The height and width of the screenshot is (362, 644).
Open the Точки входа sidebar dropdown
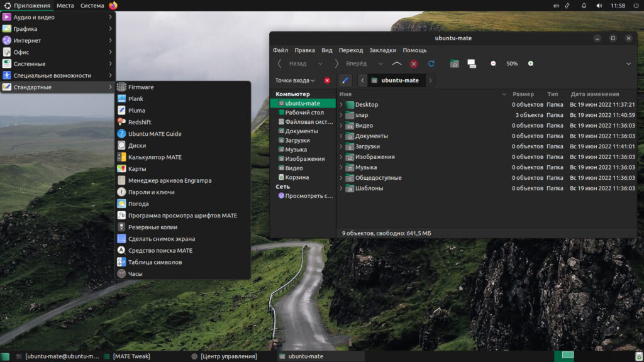click(x=295, y=80)
